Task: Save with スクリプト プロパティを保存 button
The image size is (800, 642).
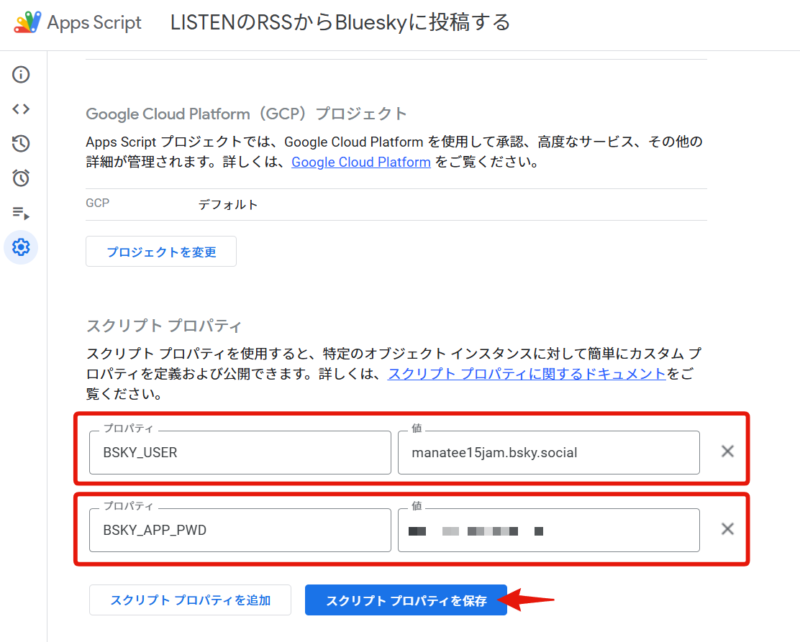Action: 406,600
